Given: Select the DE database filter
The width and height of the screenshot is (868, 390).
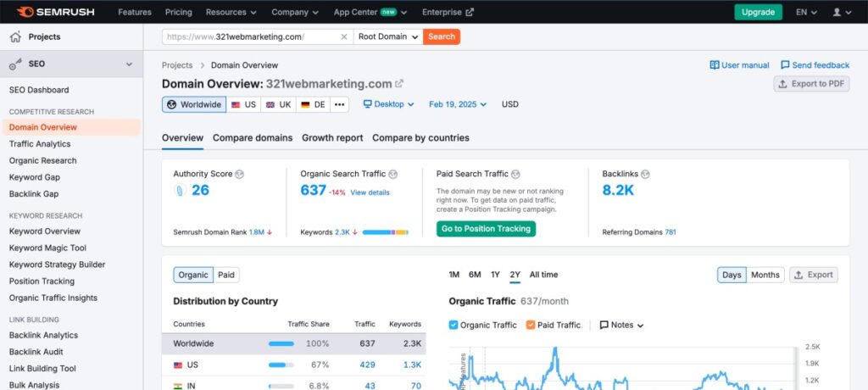Looking at the screenshot, I should [x=314, y=104].
